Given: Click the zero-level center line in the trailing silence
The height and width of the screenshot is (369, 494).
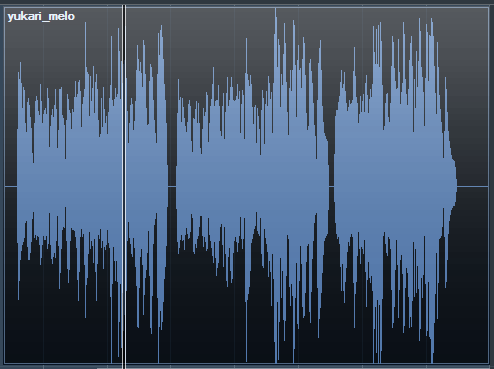Looking at the screenshot, I should click(473, 187).
